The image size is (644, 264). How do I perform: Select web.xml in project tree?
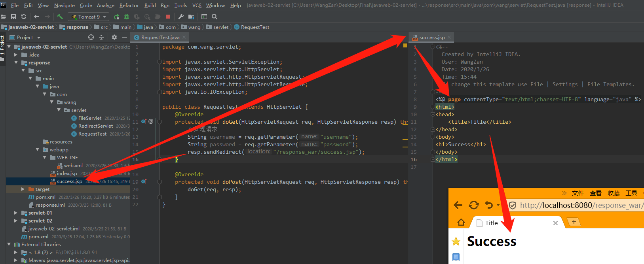point(73,165)
